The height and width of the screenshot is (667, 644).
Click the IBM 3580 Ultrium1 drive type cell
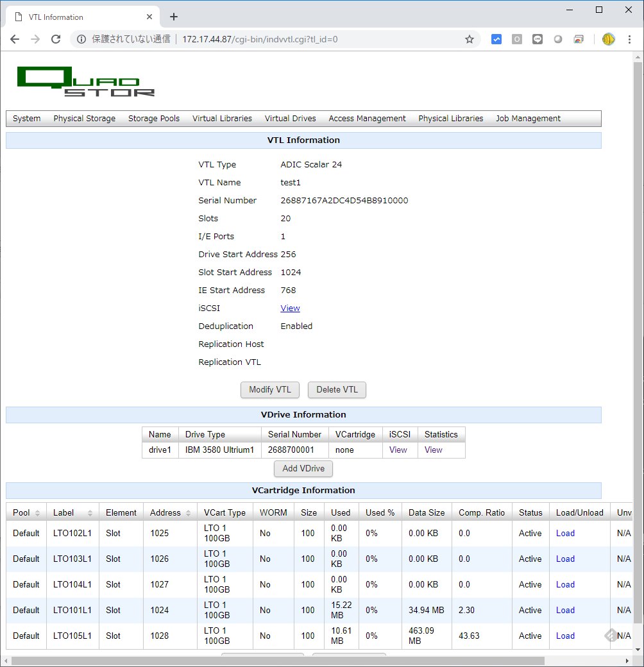point(219,450)
